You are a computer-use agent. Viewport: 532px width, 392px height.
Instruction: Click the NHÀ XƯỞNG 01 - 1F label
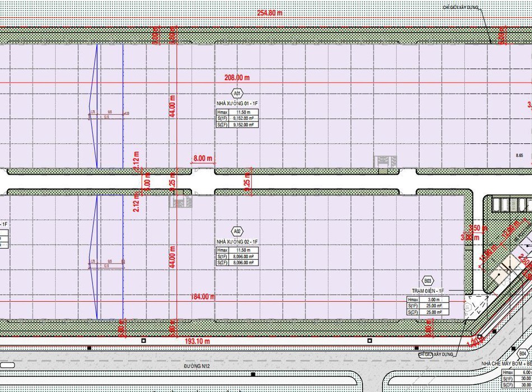tap(237, 104)
